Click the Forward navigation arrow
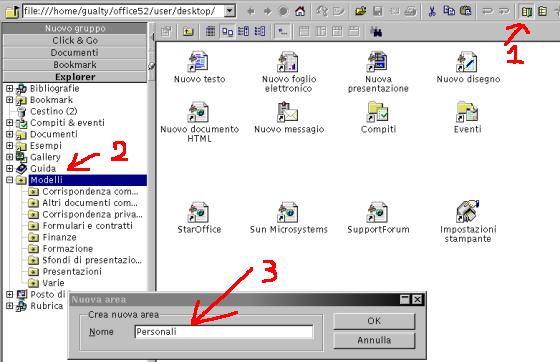560x362 pixels. point(267,11)
